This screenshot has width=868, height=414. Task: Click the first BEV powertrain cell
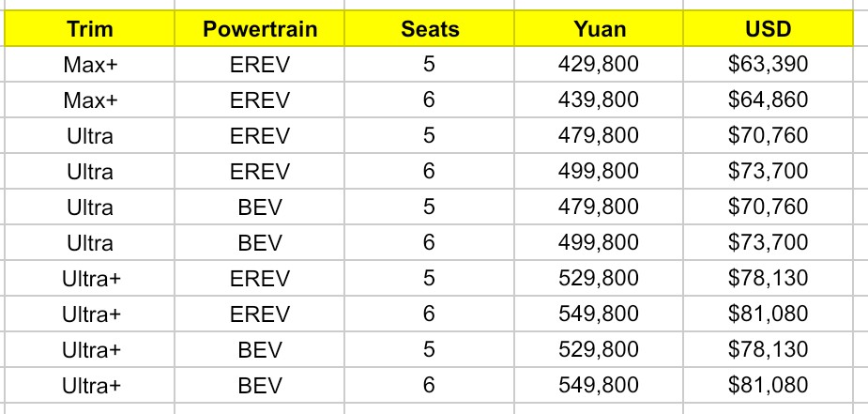pos(260,207)
